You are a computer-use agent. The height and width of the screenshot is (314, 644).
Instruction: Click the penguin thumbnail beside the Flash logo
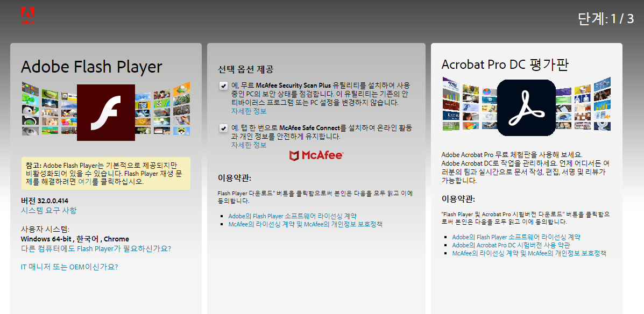(30, 111)
